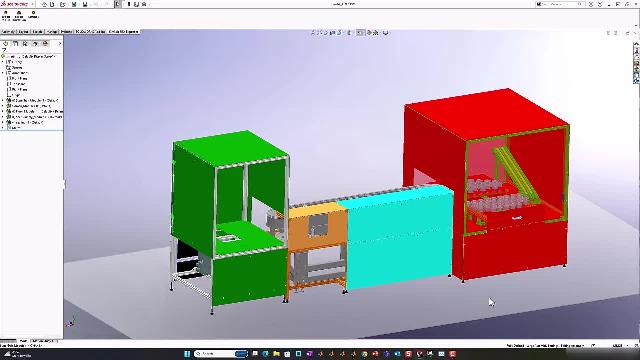Create a New document from the quick toolbar
The image size is (640, 360).
tap(52, 4)
